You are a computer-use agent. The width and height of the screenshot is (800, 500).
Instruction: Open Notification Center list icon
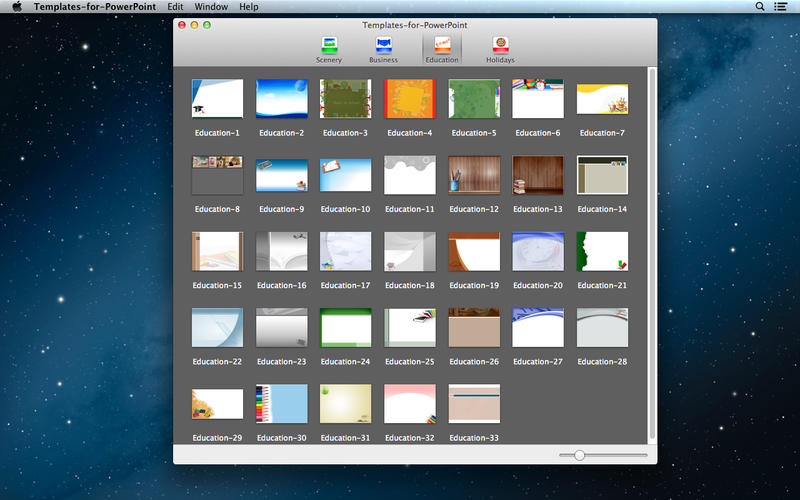tap(782, 7)
